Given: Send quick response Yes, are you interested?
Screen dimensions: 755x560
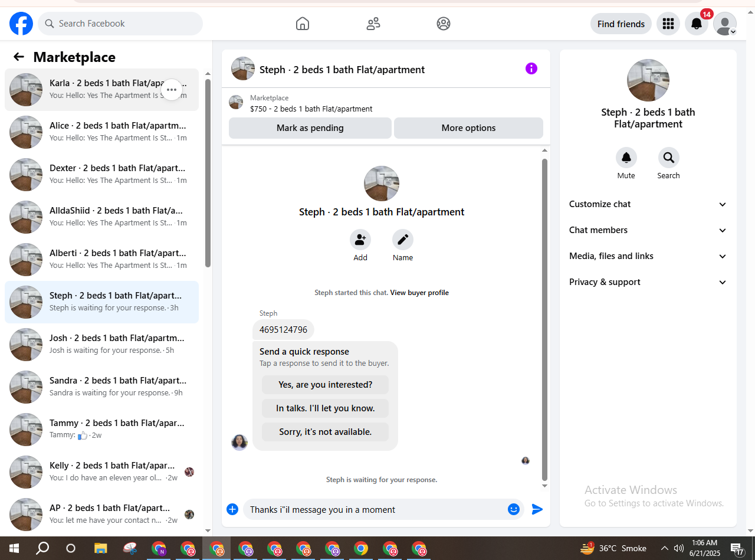Looking at the screenshot, I should [x=326, y=385].
